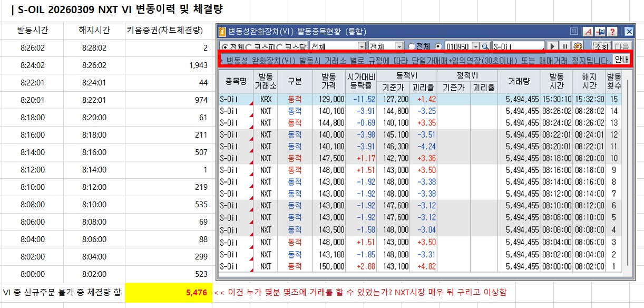Screen dimensions: 644x308
Task: Click the 'm' menu icon in VI title bar
Action: [575, 32]
